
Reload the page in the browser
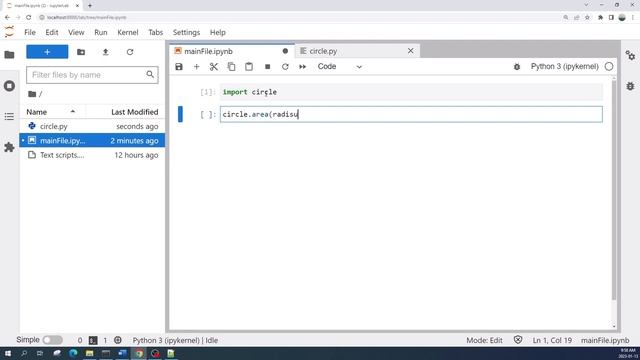pyautogui.click(x=29, y=18)
